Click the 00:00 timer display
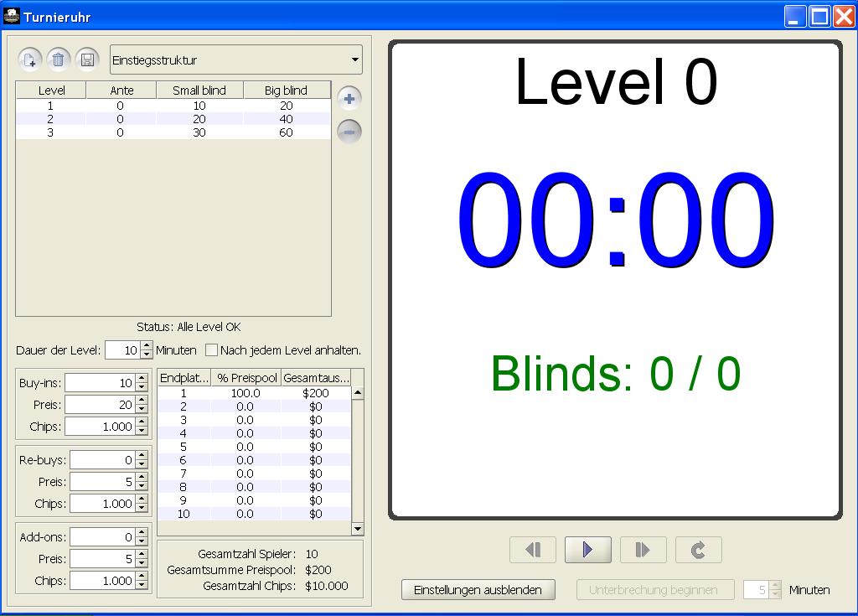The image size is (858, 616). tap(616, 219)
